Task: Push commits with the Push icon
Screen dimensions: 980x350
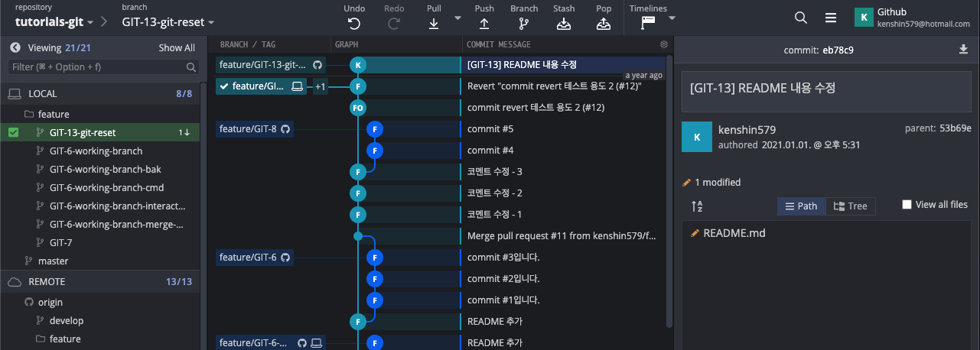Action: click(483, 23)
